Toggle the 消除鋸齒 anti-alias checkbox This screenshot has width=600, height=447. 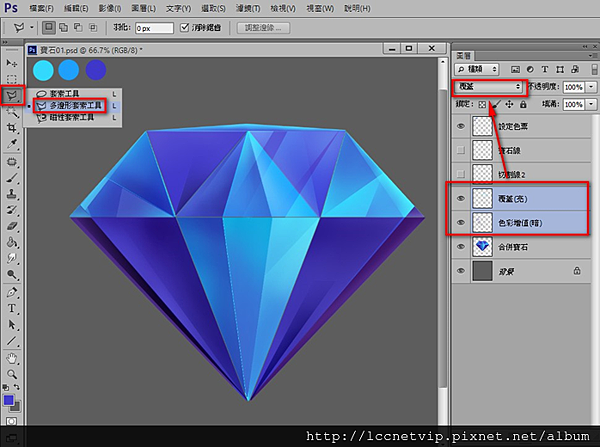184,28
